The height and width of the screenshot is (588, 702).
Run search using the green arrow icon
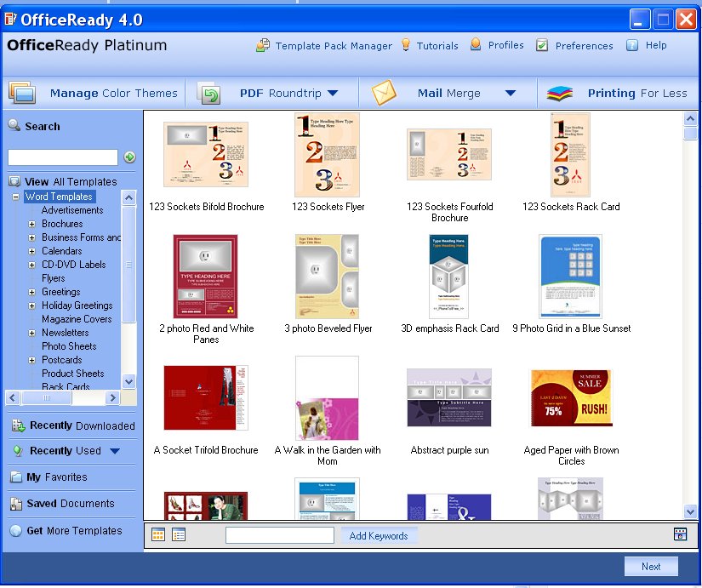128,157
